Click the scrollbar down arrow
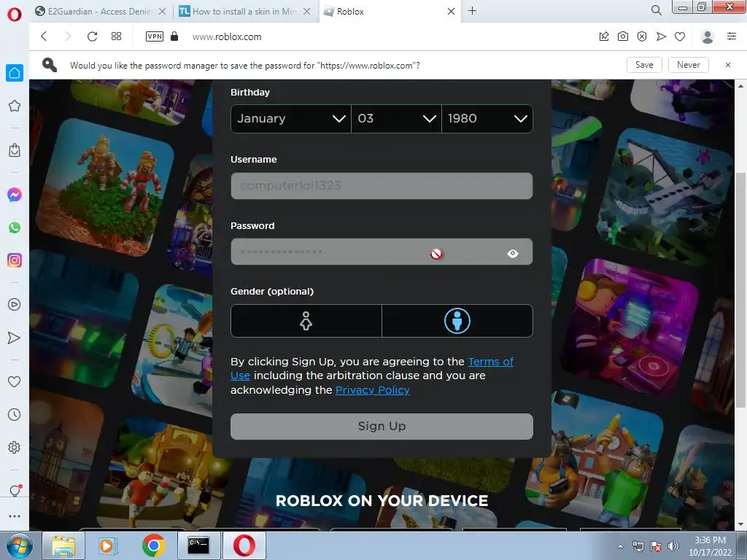This screenshot has height=560, width=747. [x=740, y=525]
